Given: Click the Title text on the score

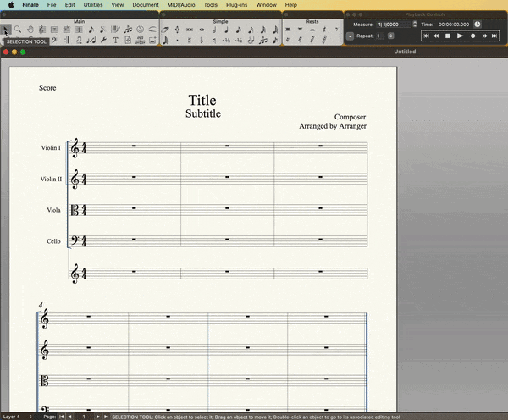Looking at the screenshot, I should pos(202,101).
